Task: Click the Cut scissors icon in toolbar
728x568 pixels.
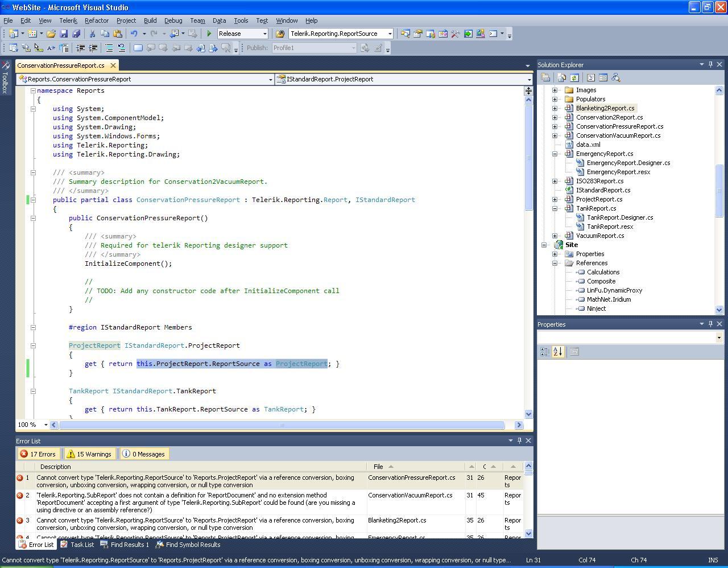Action: 92,34
